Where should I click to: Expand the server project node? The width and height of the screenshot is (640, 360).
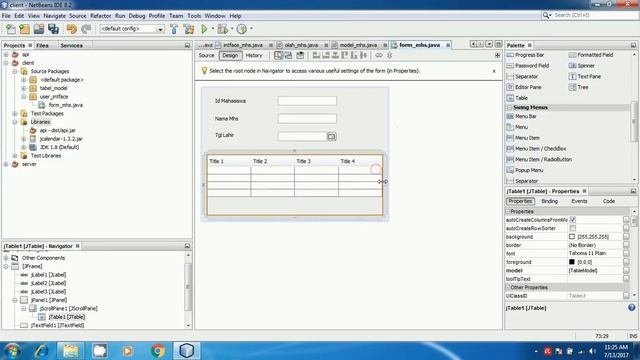6,164
